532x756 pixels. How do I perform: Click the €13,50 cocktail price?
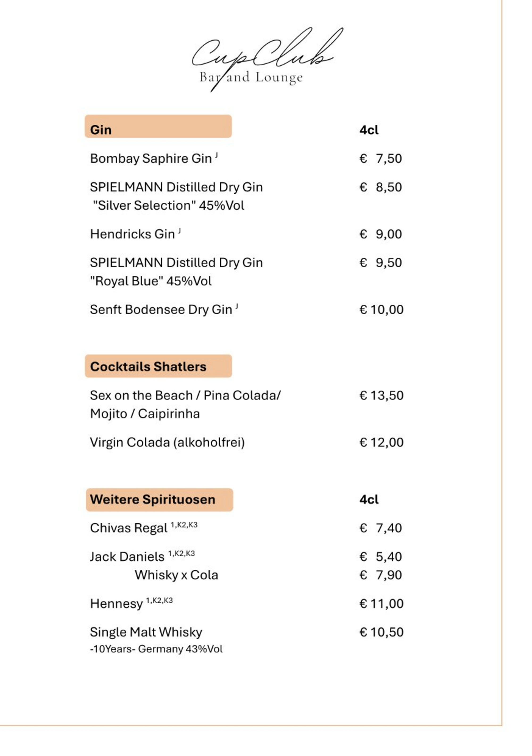pos(381,396)
